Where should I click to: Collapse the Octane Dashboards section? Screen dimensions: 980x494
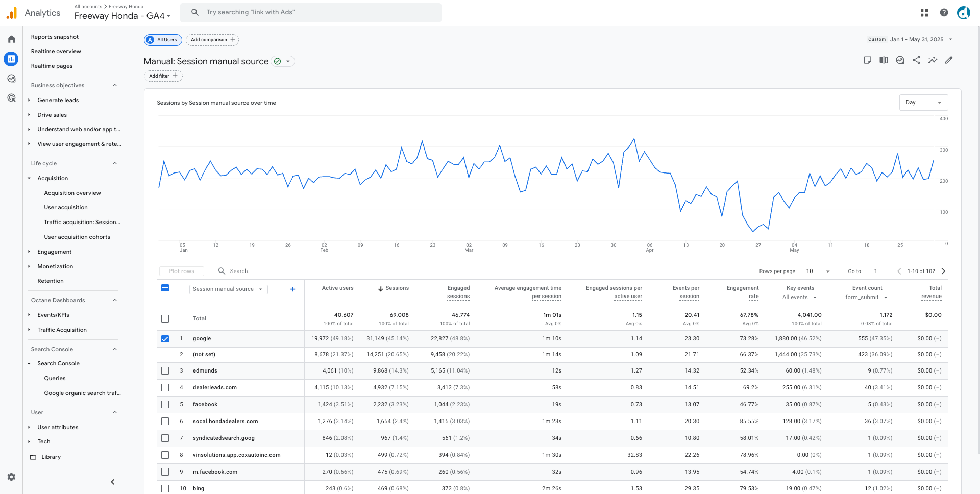pos(114,300)
